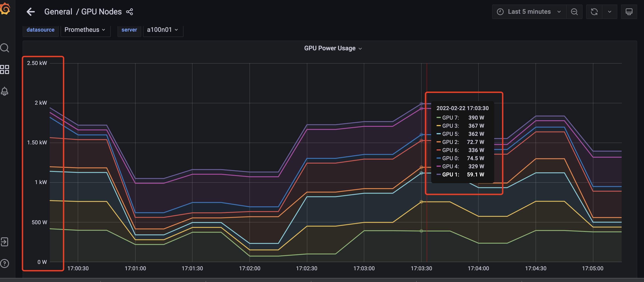Click the share dashboard icon
The height and width of the screenshot is (282, 644).
pyautogui.click(x=130, y=12)
